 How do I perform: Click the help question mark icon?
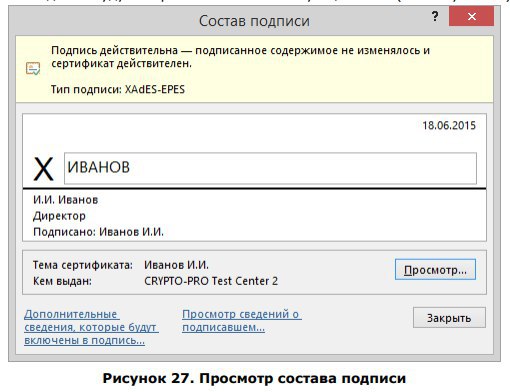tap(435, 16)
